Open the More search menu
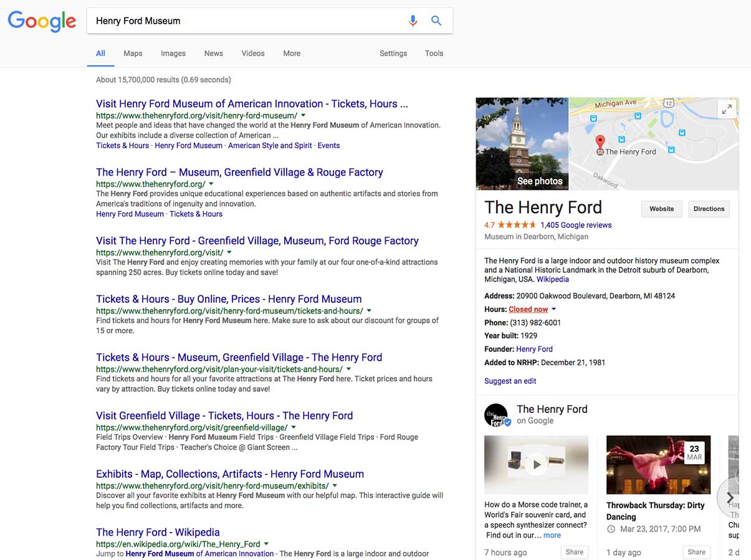This screenshot has width=751, height=560. coord(292,54)
